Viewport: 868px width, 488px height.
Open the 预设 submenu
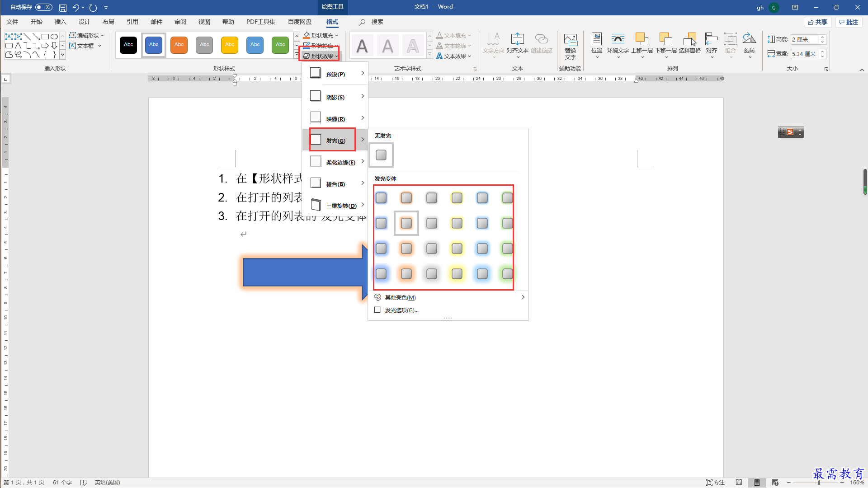335,74
